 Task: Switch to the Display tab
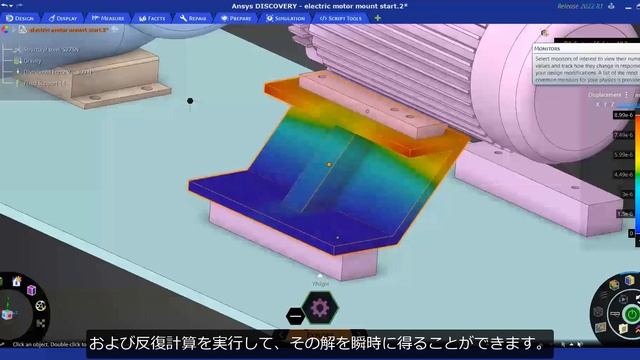[x=63, y=18]
